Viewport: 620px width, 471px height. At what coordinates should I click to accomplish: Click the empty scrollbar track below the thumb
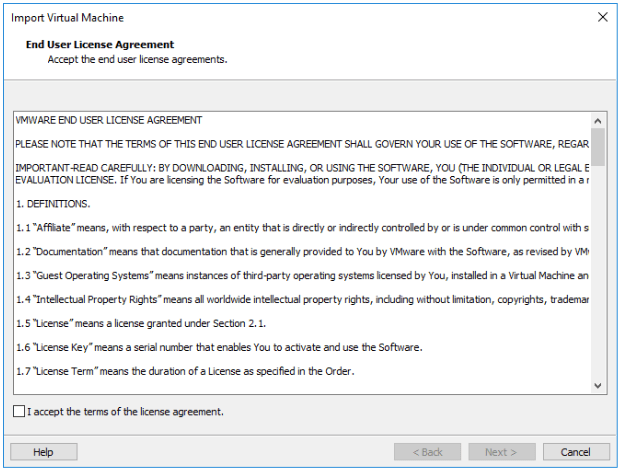point(598,280)
